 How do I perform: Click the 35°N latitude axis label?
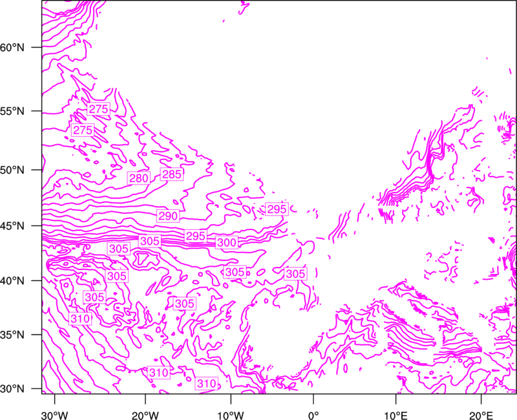tap(12, 335)
